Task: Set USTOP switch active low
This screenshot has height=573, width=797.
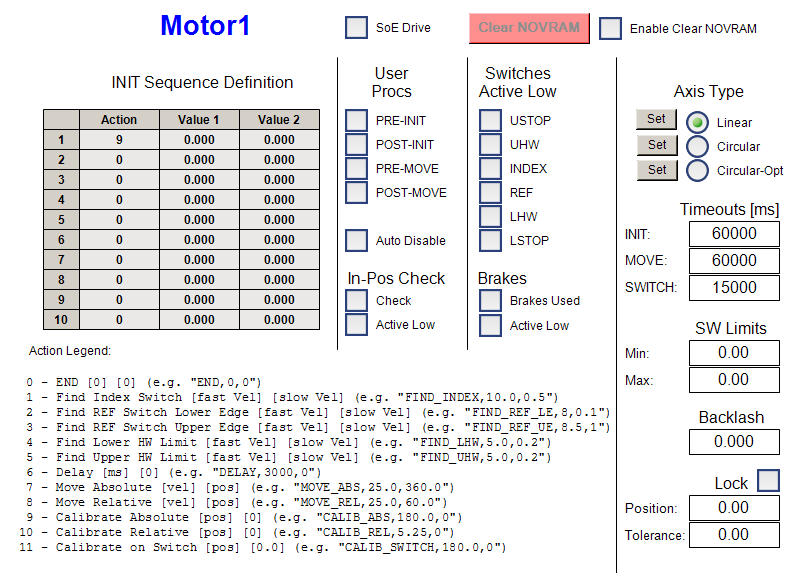Action: point(491,120)
